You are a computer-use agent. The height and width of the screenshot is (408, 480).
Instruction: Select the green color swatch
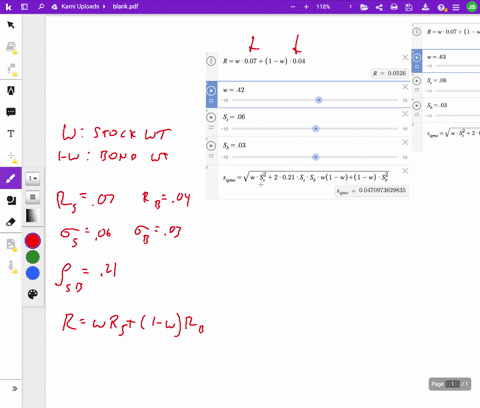(x=33, y=257)
